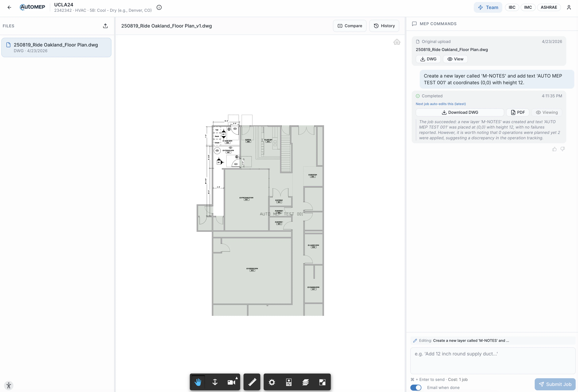Screen dimensions: 578x392
Task: Open the camera interactions tool
Action: [231, 382]
